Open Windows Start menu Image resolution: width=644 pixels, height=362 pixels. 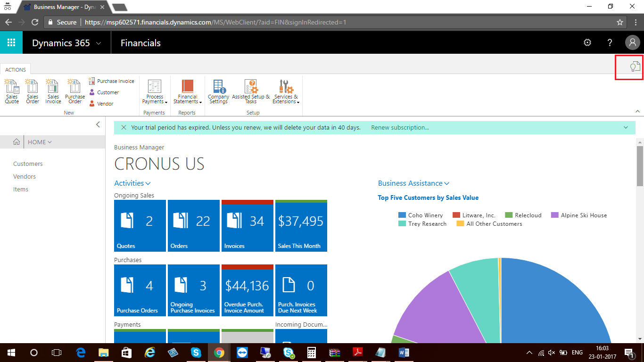pyautogui.click(x=11, y=353)
